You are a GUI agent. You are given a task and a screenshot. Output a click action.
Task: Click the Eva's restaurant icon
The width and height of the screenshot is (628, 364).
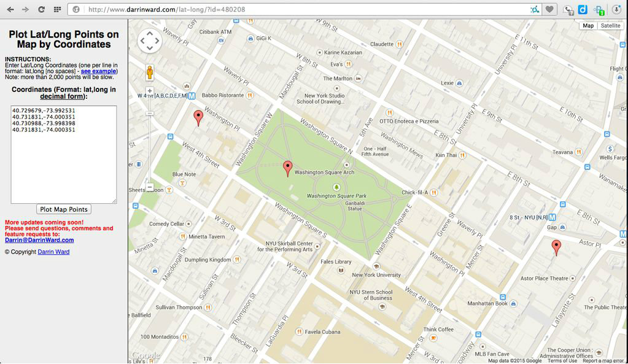click(x=349, y=64)
